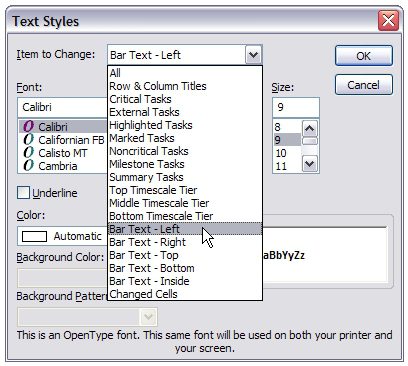Screen dimensions: 408x366
Task: Select highlighted Bar Text - Left entry
Action: click(x=185, y=229)
